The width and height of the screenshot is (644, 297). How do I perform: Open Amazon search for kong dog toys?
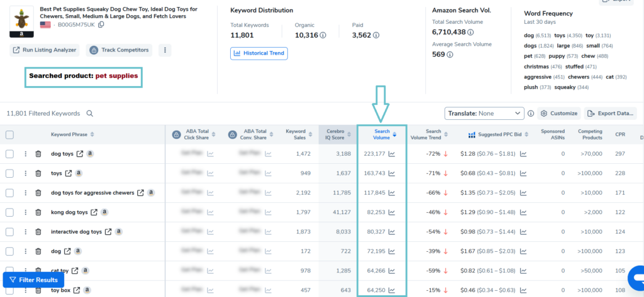click(105, 212)
